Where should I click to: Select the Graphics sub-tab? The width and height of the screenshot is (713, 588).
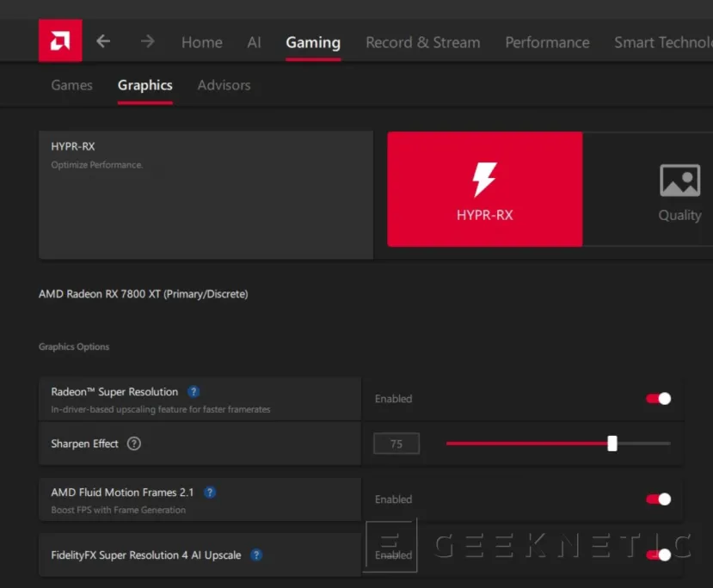[145, 85]
